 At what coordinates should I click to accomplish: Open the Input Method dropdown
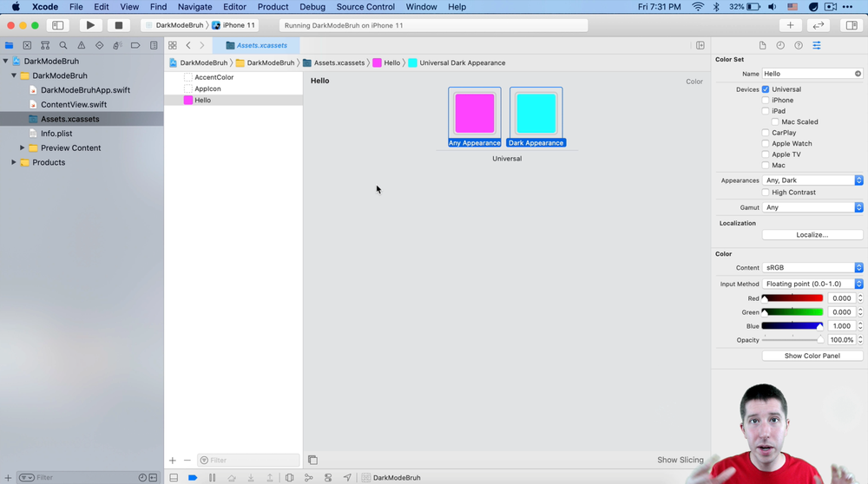(812, 284)
